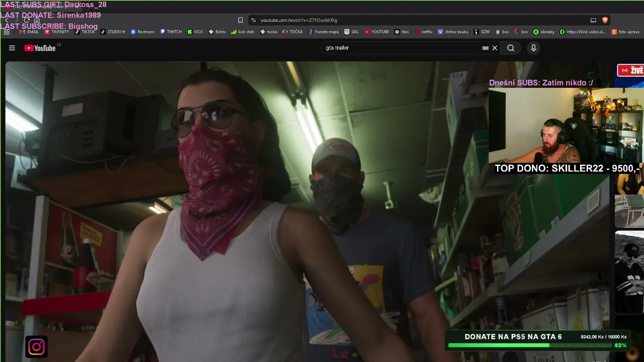Reload the page
The width and height of the screenshot is (644, 362).
pos(27,20)
